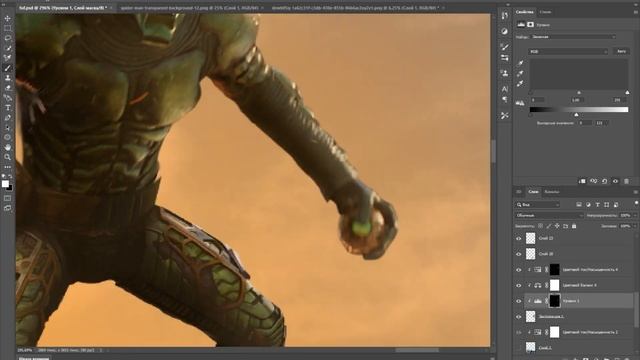Click the white foreground color swatch
Screen dimensions: 640x360
tap(5, 184)
